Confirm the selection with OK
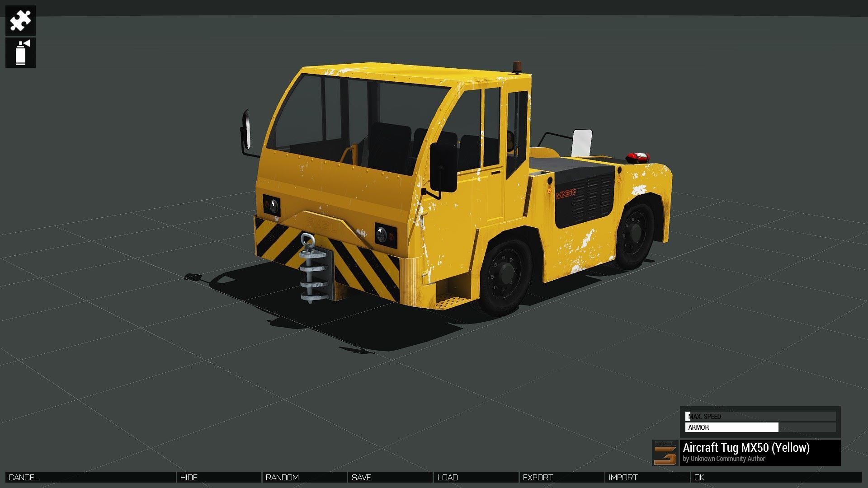Image resolution: width=868 pixels, height=488 pixels. coord(776,477)
